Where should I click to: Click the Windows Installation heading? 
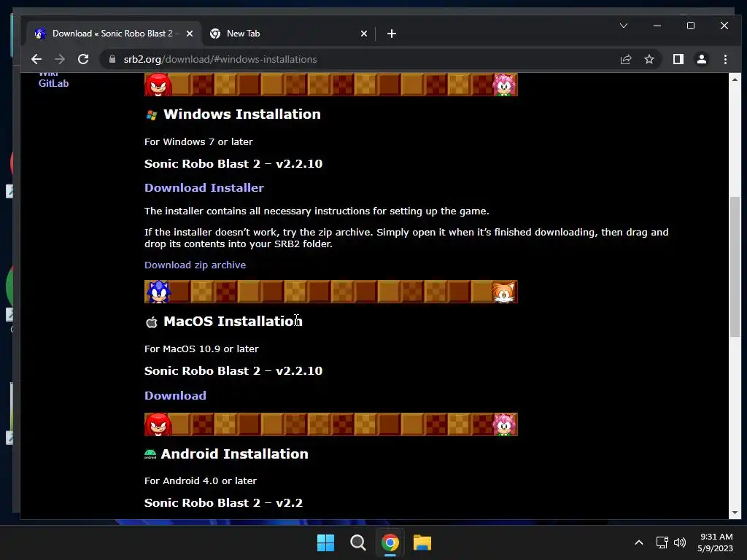(x=242, y=114)
